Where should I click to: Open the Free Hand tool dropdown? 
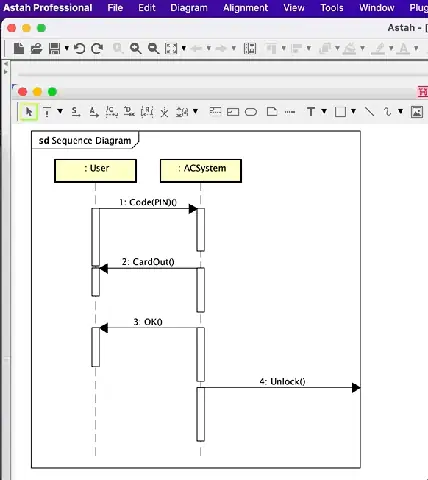point(401,111)
